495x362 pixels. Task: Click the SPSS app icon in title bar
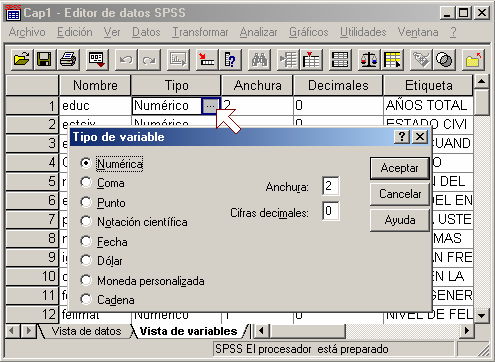coord(13,13)
